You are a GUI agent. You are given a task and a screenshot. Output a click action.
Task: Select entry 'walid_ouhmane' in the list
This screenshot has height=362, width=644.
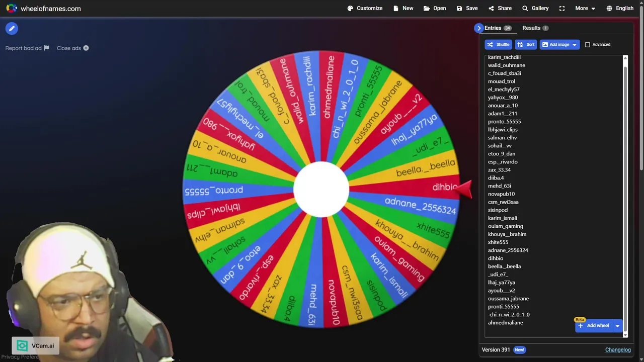point(506,65)
